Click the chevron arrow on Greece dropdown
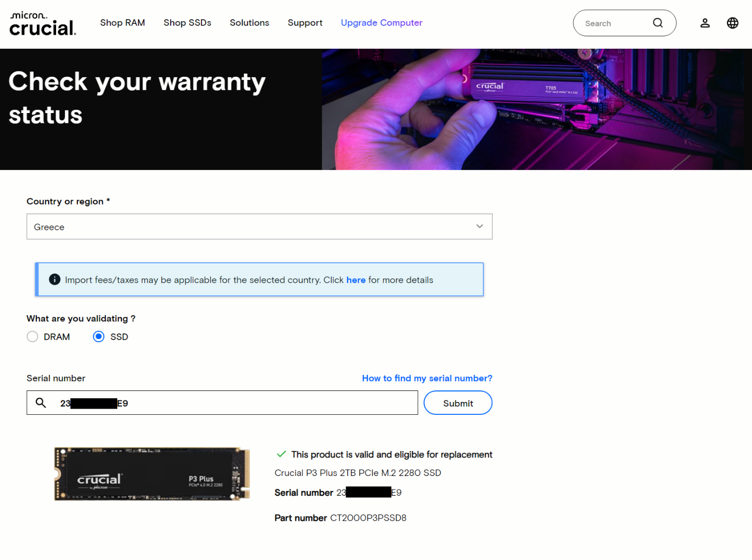 click(x=480, y=227)
